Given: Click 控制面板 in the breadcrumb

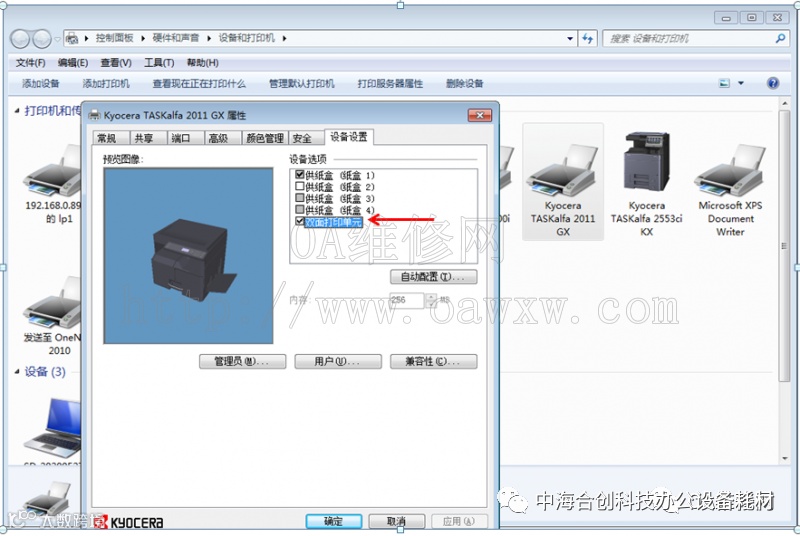Looking at the screenshot, I should point(114,38).
